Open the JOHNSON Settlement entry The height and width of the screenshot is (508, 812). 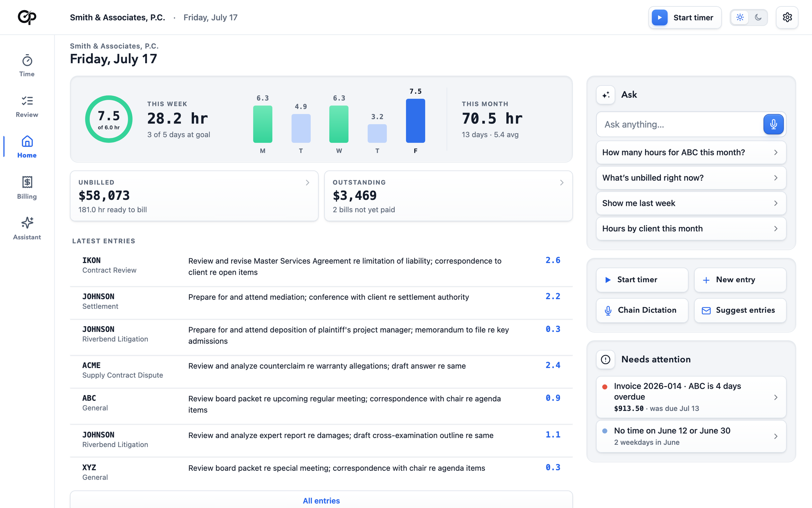tap(321, 303)
